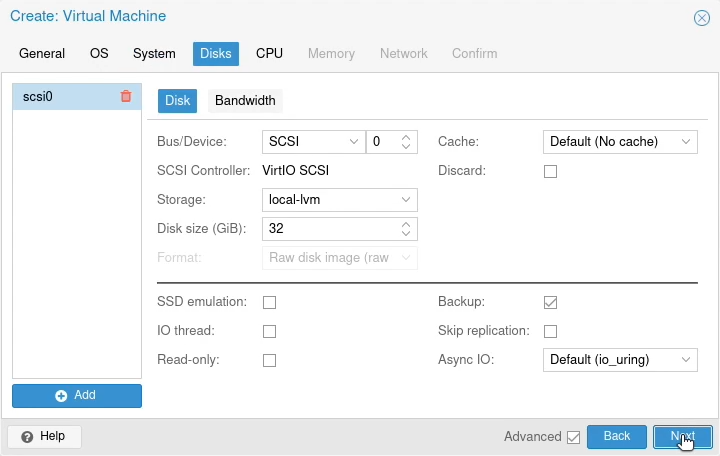
Task: Delete the scsi0 disk with trash icon
Action: pos(126,97)
